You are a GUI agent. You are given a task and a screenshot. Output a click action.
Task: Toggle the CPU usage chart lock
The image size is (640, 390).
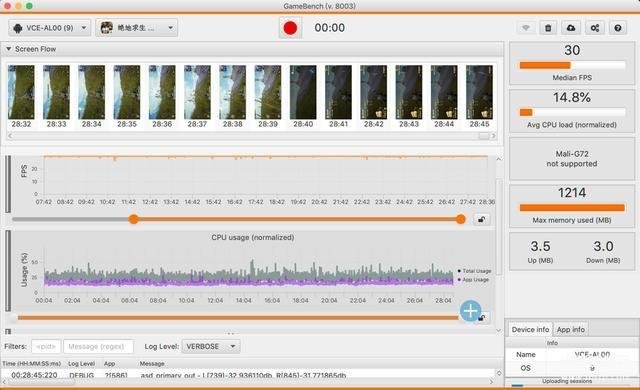click(482, 318)
